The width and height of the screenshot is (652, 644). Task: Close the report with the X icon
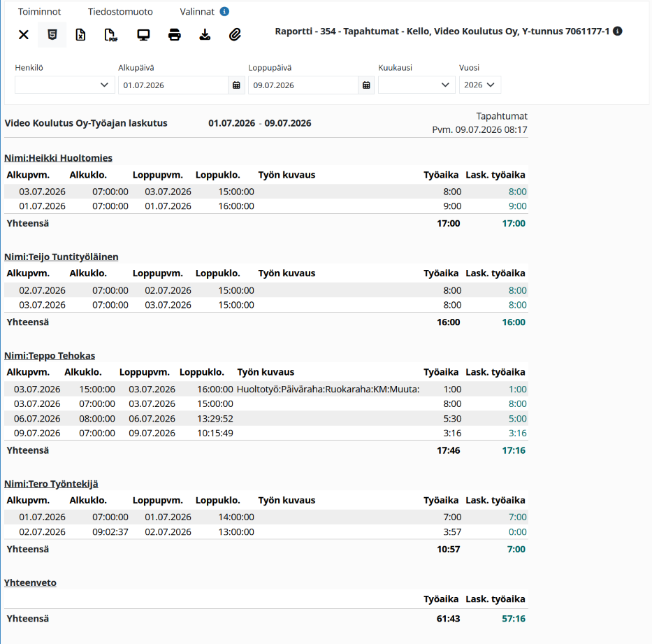pyautogui.click(x=24, y=34)
